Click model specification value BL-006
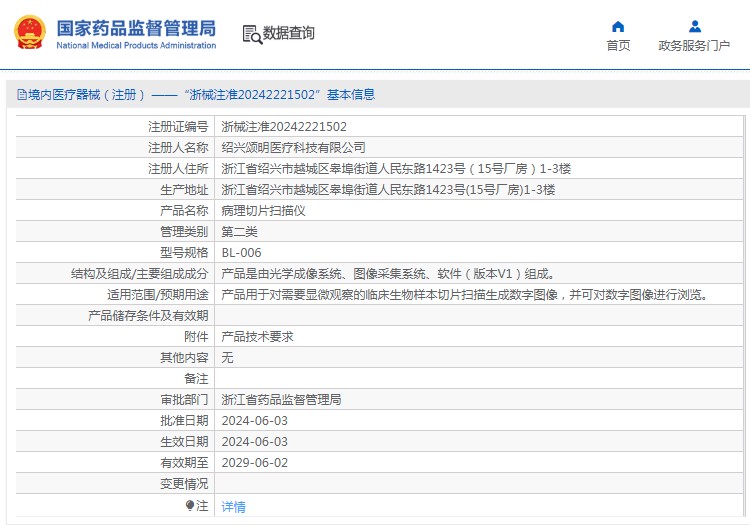The width and height of the screenshot is (750, 525). click(x=241, y=253)
